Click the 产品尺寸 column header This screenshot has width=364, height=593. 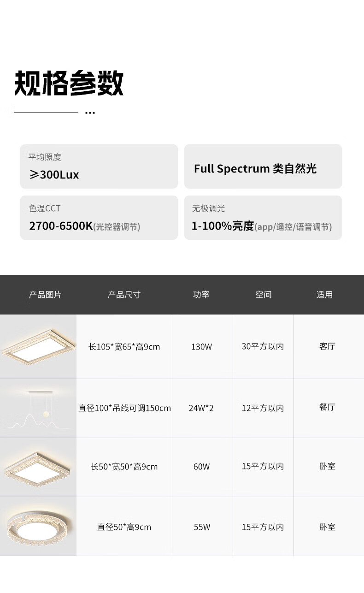pos(124,295)
